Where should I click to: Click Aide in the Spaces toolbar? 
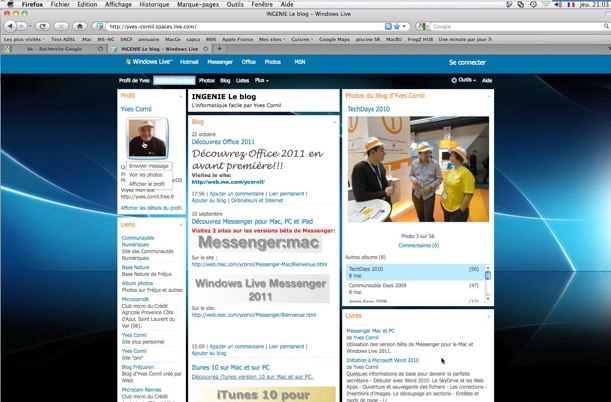[487, 80]
